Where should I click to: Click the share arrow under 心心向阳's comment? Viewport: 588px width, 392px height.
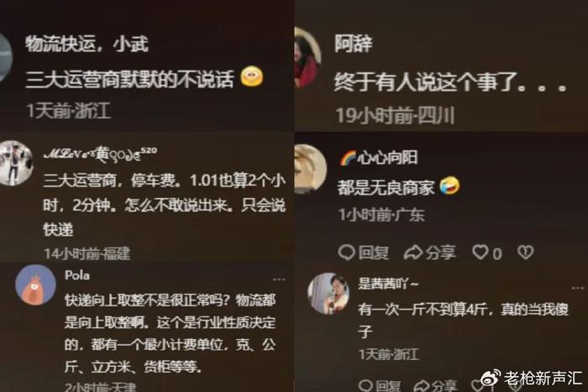(x=413, y=252)
